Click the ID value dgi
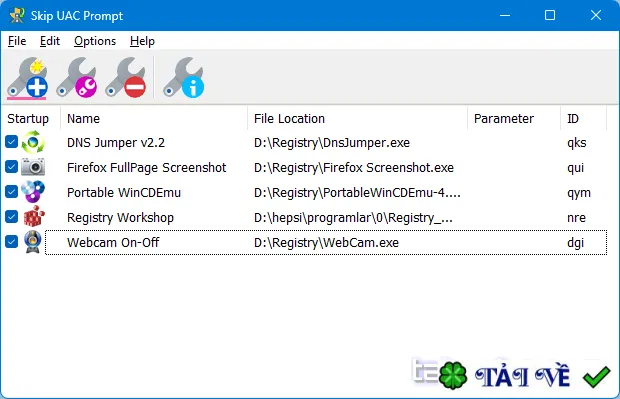620x399 pixels. click(575, 242)
